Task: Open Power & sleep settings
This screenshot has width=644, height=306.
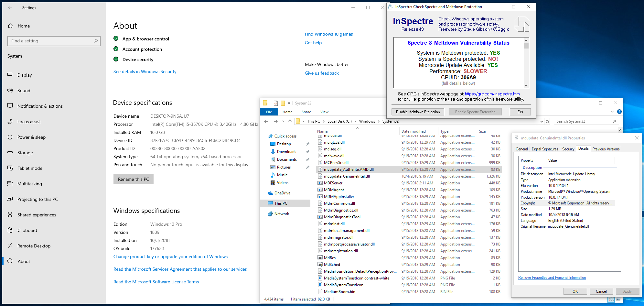Action: coord(31,137)
